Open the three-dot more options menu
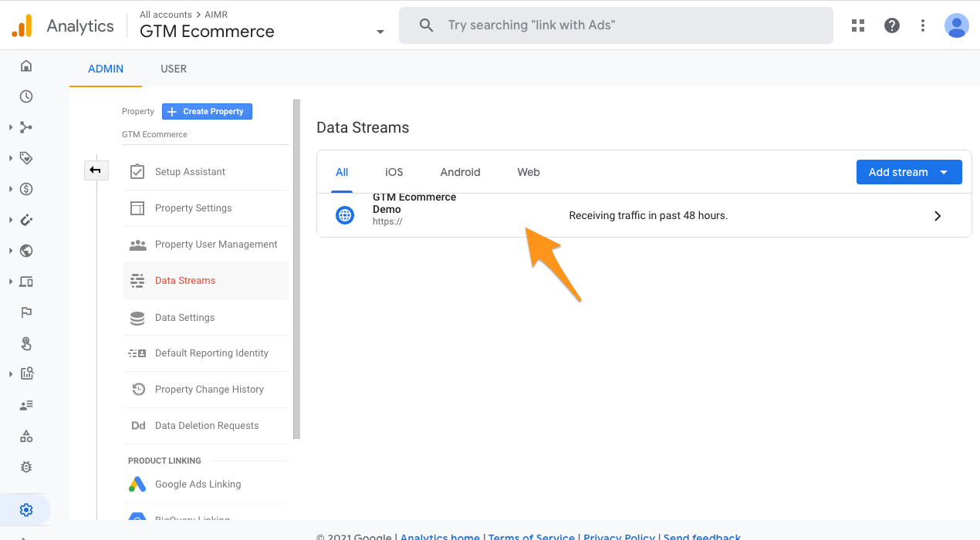The height and width of the screenshot is (540, 980). [923, 25]
